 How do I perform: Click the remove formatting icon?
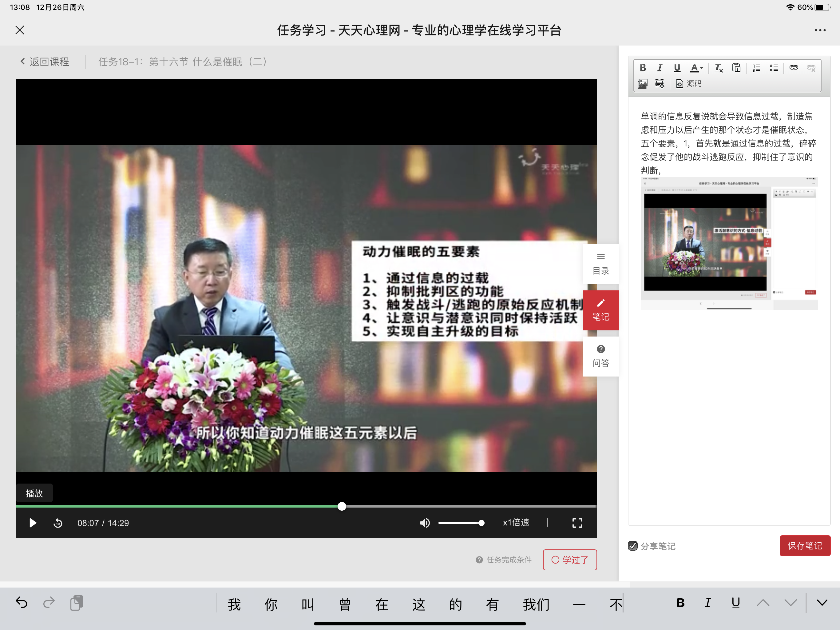[718, 68]
